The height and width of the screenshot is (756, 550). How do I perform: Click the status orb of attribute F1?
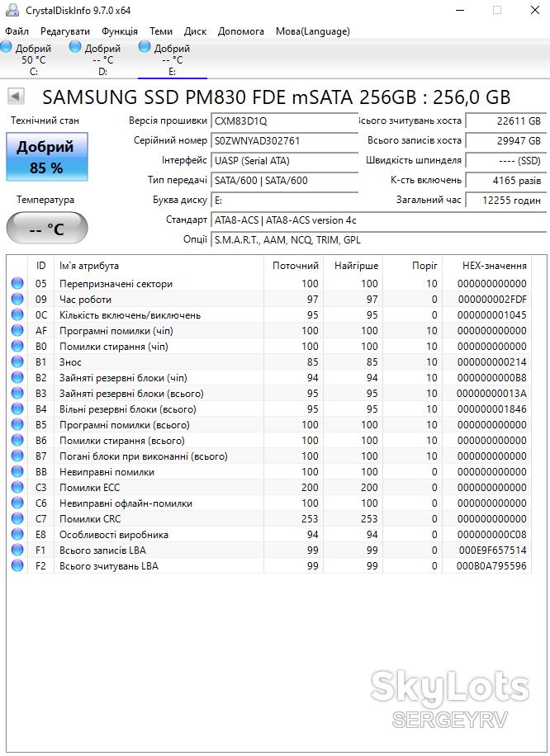coord(17,550)
